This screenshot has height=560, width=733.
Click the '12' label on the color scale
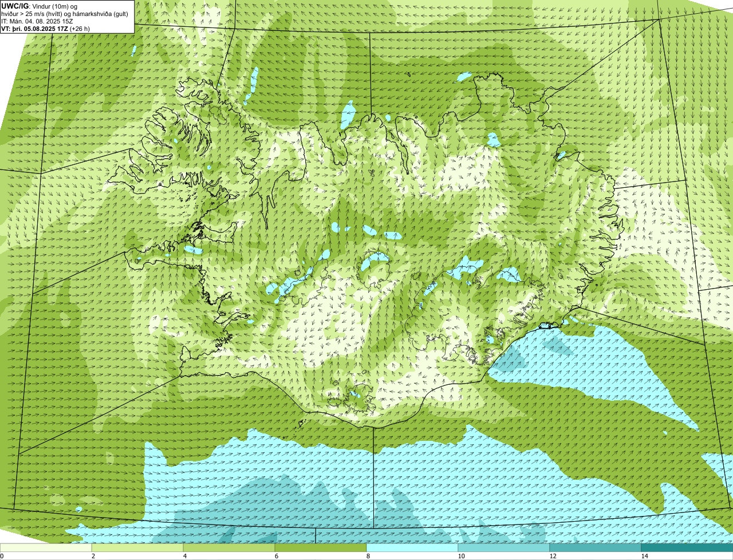553,556
